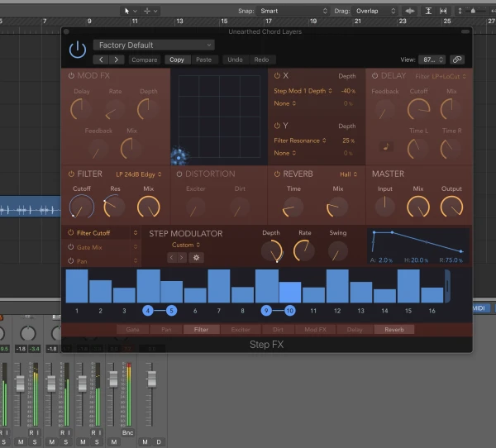The height and width of the screenshot is (448, 496).
Task: Select the Exciter tab at bottom
Action: [x=241, y=330]
